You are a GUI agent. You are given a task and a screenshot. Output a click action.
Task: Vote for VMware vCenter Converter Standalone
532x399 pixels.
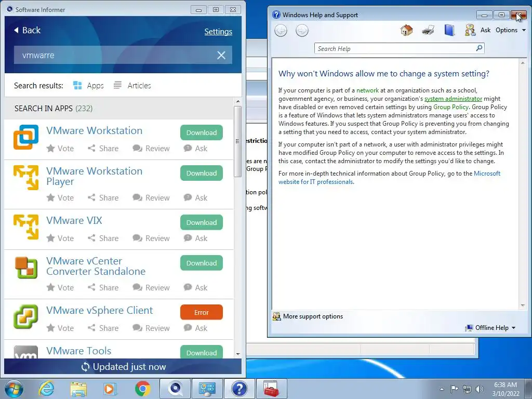[60, 287]
